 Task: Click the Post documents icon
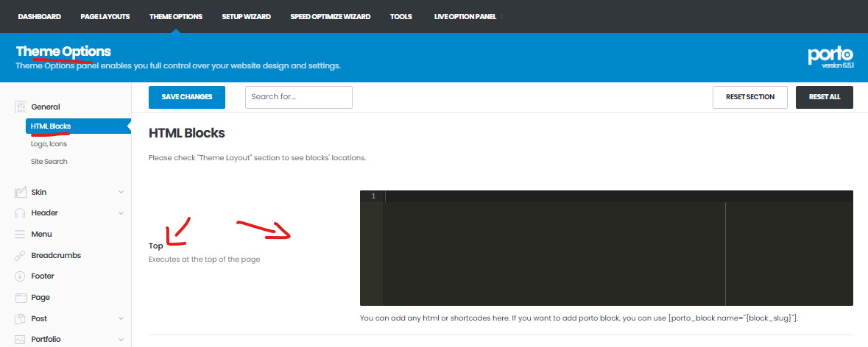coord(21,319)
